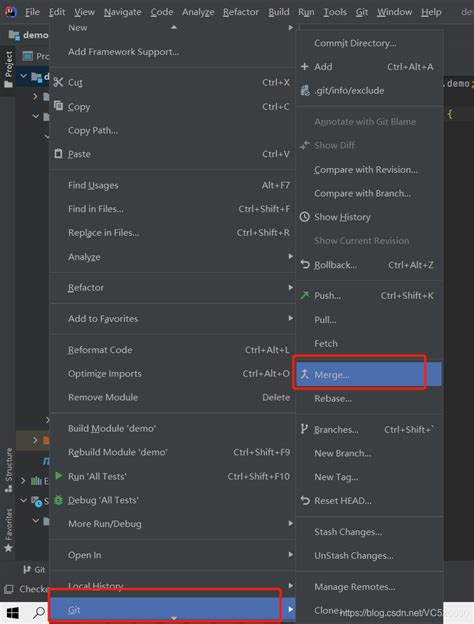The width and height of the screenshot is (474, 624).
Task: Click the Cut scissors icon
Action: click(x=59, y=82)
